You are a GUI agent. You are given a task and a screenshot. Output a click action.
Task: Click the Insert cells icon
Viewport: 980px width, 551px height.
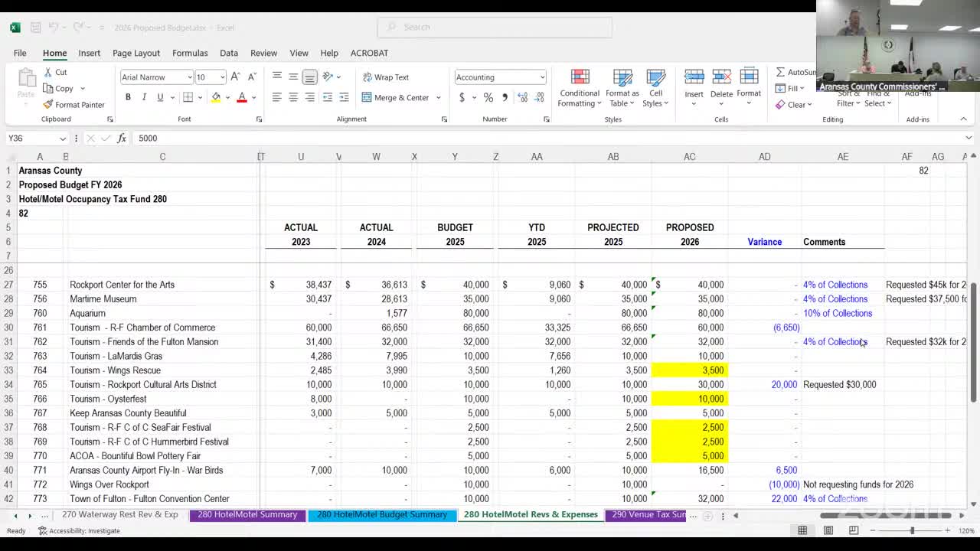point(694,77)
